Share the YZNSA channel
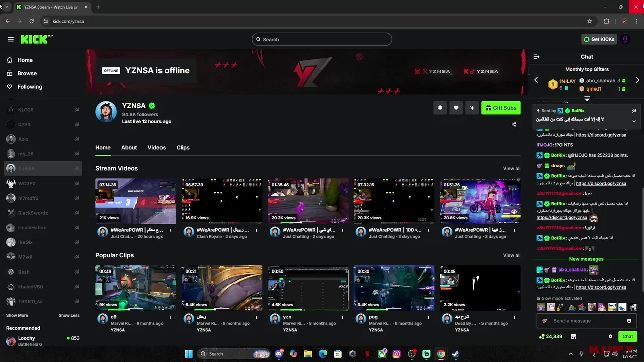The height and width of the screenshot is (362, 644). coord(514,124)
